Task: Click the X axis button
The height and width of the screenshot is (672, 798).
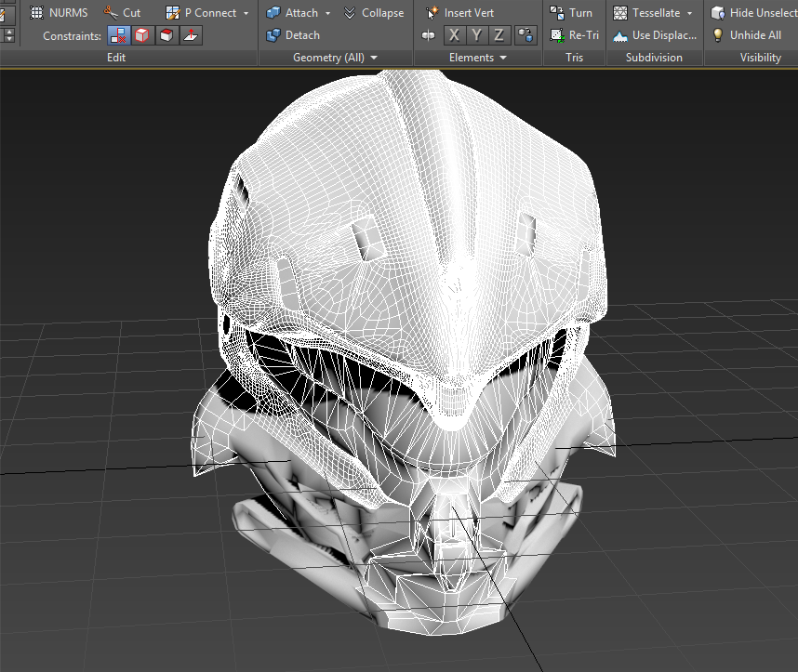Action: [x=454, y=35]
